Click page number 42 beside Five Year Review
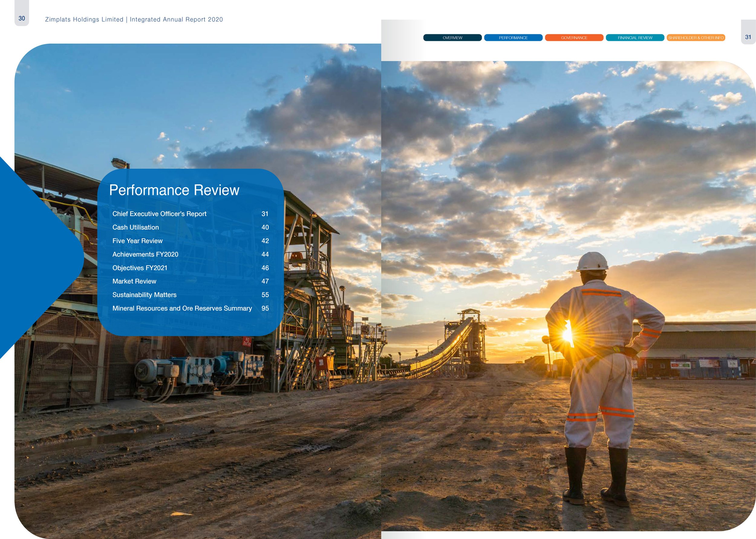The width and height of the screenshot is (756, 539). tap(265, 241)
